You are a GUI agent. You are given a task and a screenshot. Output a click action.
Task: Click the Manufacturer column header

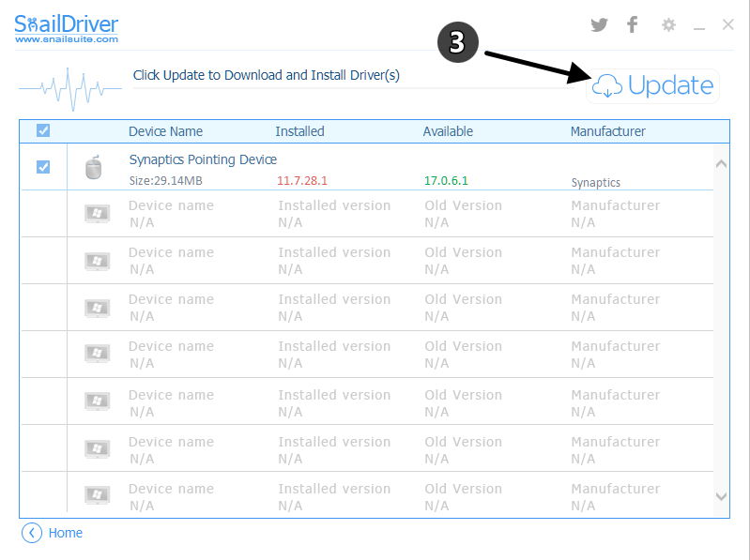pos(607,131)
